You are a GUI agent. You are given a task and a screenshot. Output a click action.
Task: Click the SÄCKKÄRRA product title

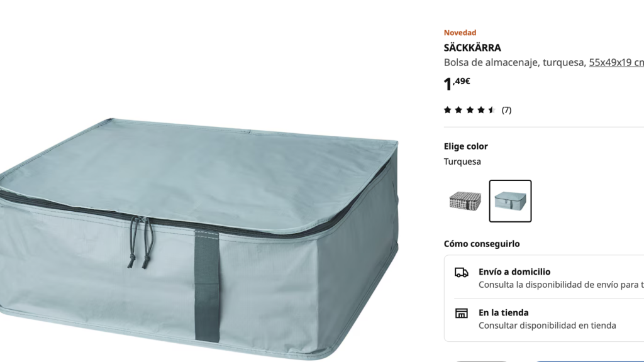tap(472, 47)
